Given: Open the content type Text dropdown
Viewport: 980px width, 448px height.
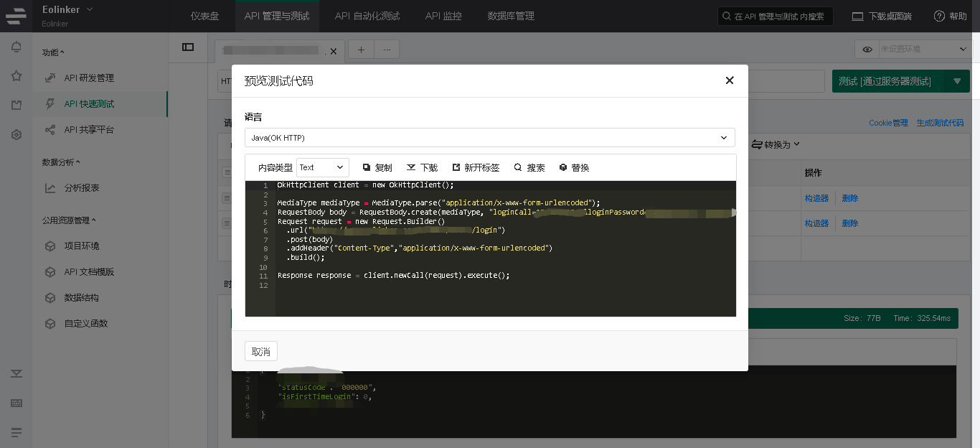Looking at the screenshot, I should [x=322, y=167].
